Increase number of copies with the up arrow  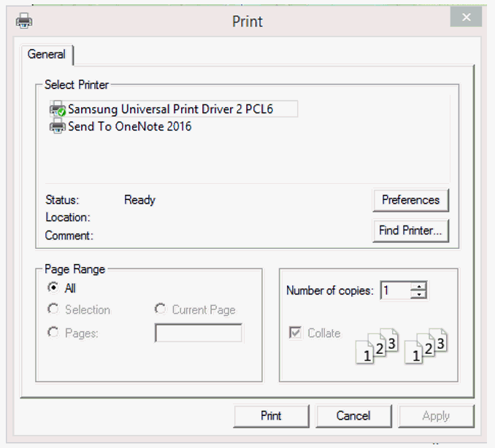coord(418,286)
